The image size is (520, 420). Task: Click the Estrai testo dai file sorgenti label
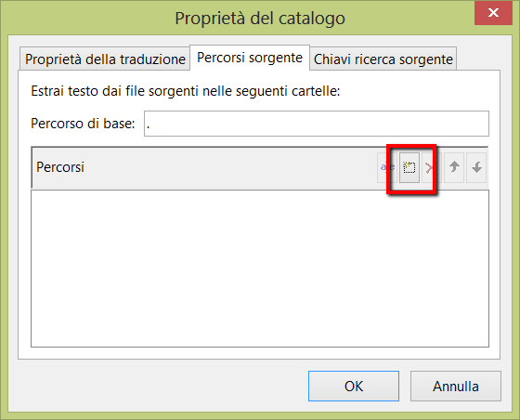(186, 91)
